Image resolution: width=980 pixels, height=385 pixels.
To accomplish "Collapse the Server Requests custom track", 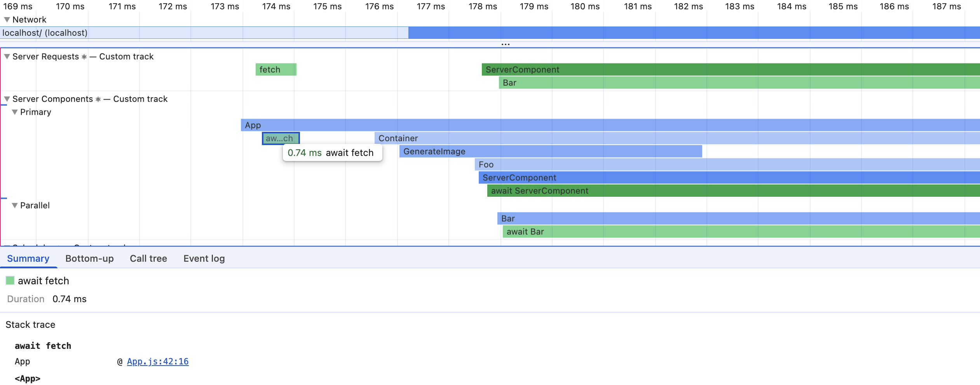I will pos(7,56).
